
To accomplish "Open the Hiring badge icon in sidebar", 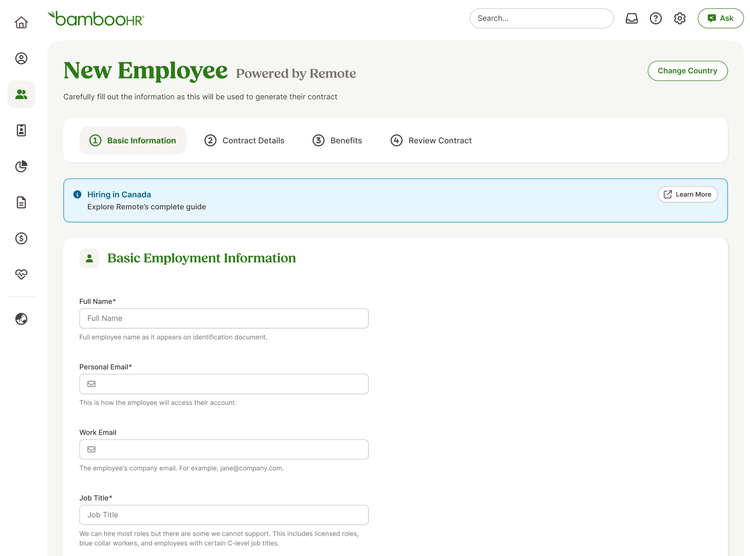I will tap(21, 130).
